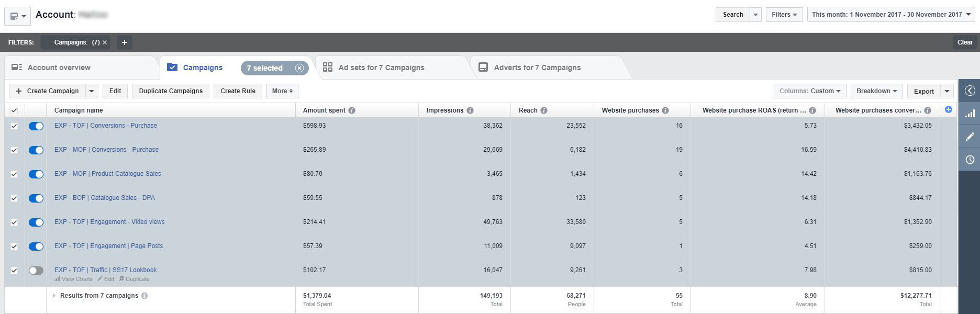Open the charts icon in right sidebar

point(970,114)
